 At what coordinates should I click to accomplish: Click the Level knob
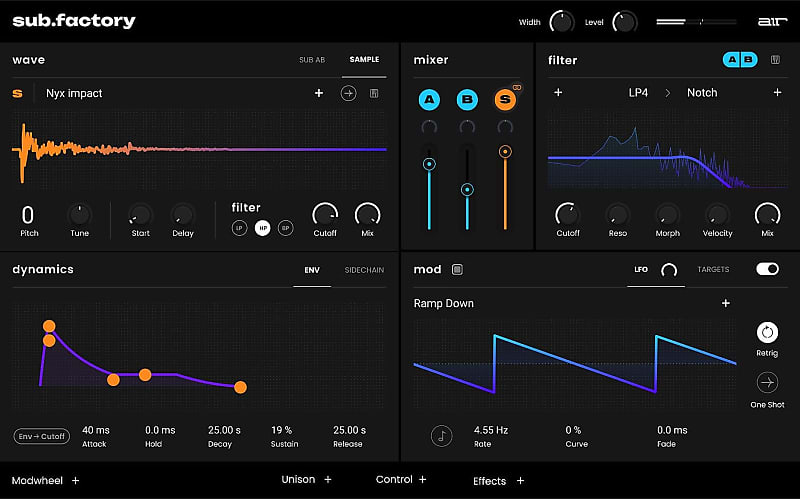[x=624, y=22]
